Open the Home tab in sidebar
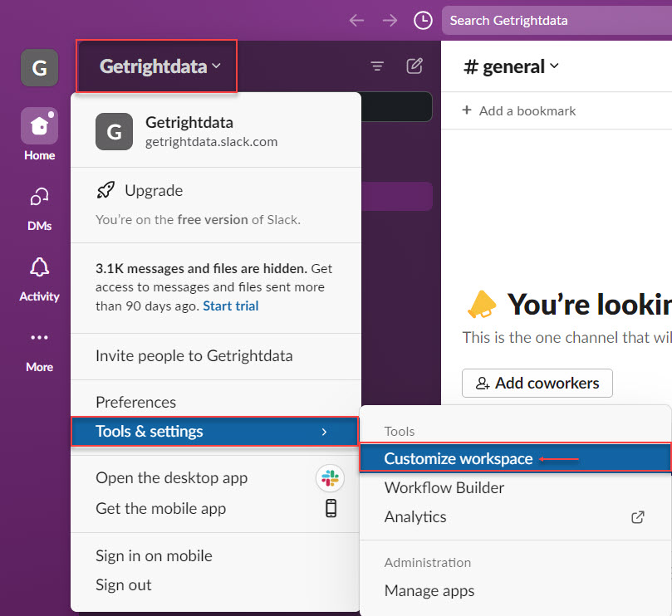The image size is (672, 616). pos(39,134)
